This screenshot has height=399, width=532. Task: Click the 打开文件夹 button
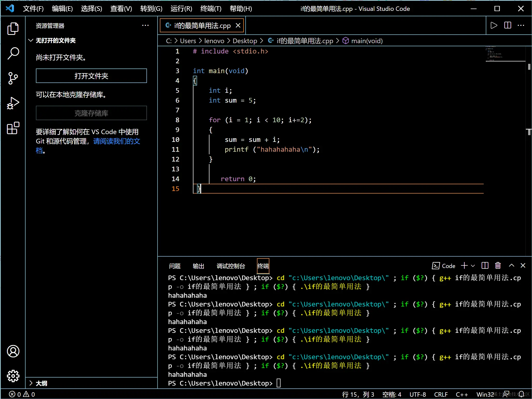[x=91, y=76]
